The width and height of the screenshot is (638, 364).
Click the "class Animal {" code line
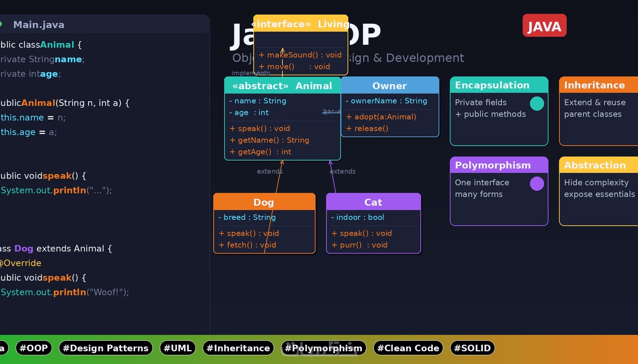[x=41, y=45]
